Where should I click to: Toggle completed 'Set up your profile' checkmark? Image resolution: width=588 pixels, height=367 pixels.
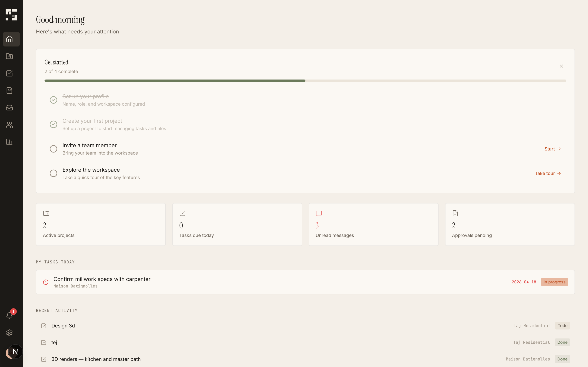[53, 100]
